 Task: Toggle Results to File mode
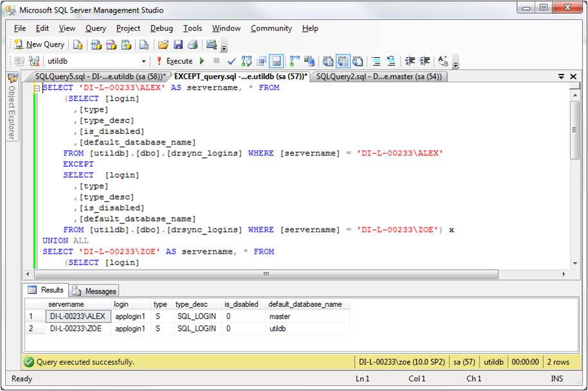(x=358, y=62)
